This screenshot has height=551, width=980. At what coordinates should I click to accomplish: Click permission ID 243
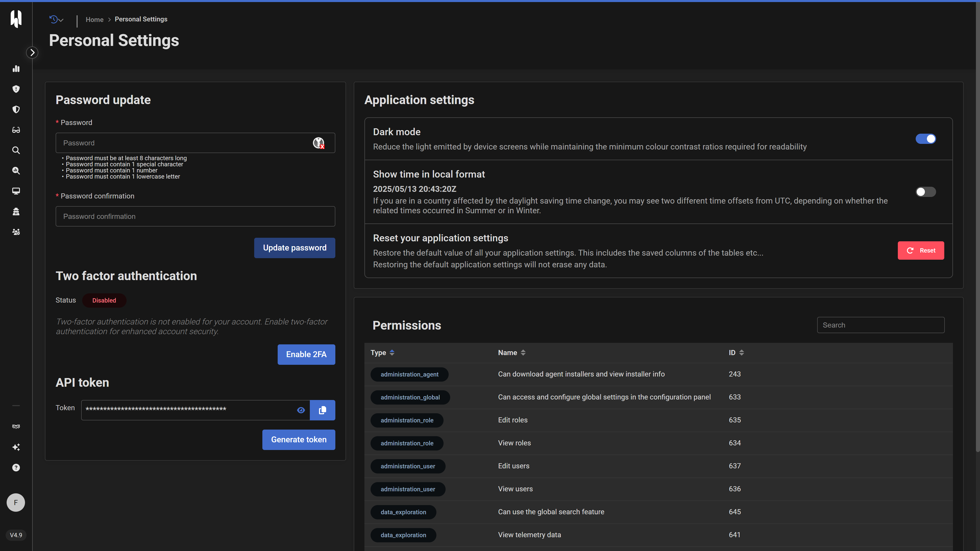(735, 374)
